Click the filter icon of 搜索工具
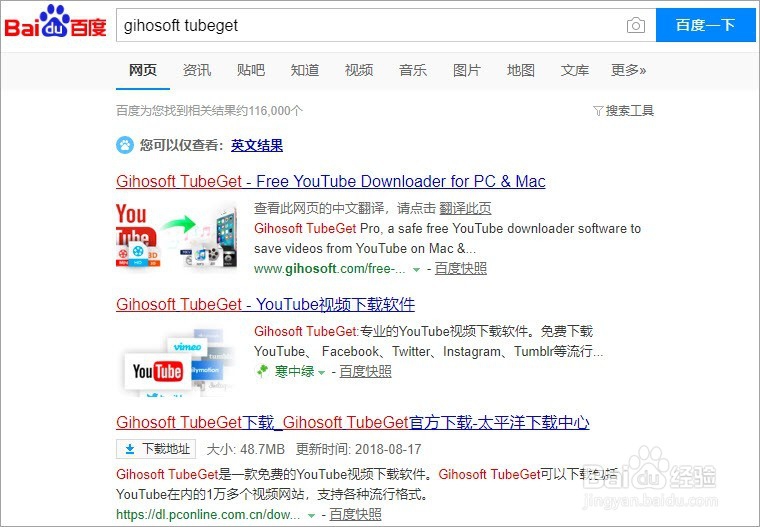This screenshot has height=527, width=760. pyautogui.click(x=598, y=111)
